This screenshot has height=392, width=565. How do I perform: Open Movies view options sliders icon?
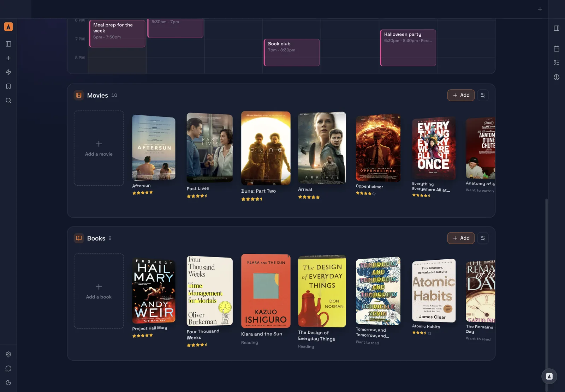(x=483, y=95)
